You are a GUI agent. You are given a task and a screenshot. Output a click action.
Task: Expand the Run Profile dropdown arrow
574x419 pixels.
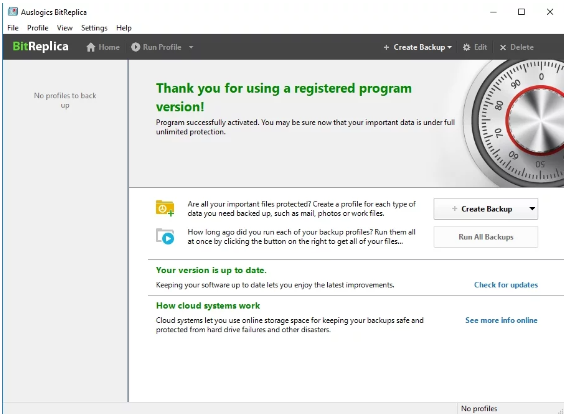[191, 48]
